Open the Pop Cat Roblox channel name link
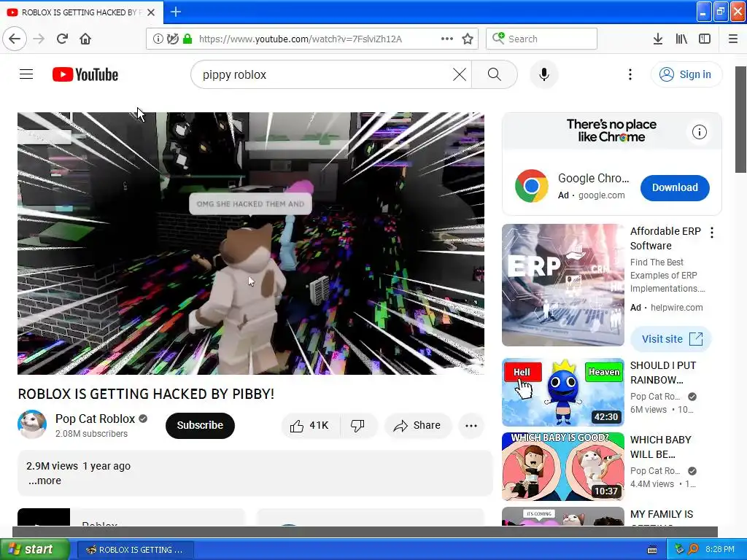This screenshot has height=560, width=747. (x=96, y=419)
